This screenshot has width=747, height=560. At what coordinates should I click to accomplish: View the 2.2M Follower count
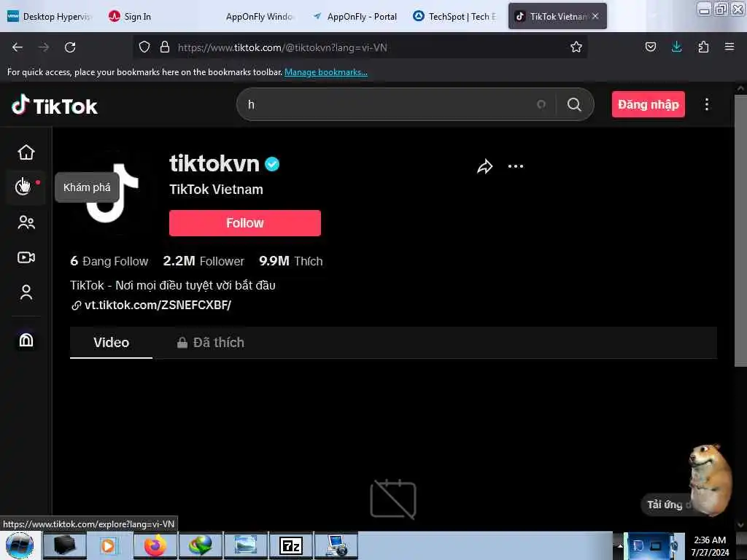click(204, 261)
